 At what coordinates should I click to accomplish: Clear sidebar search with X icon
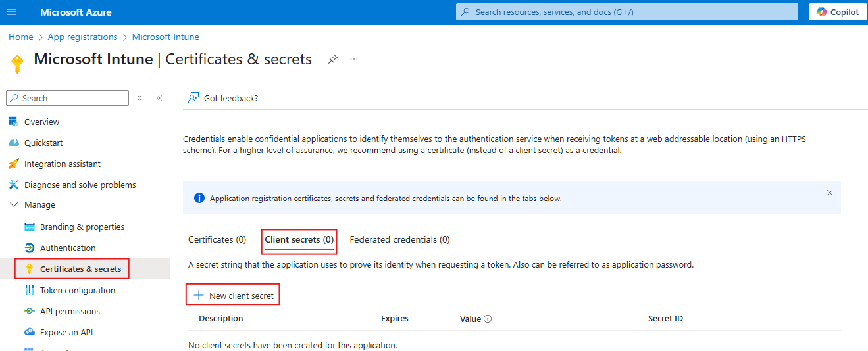point(140,98)
